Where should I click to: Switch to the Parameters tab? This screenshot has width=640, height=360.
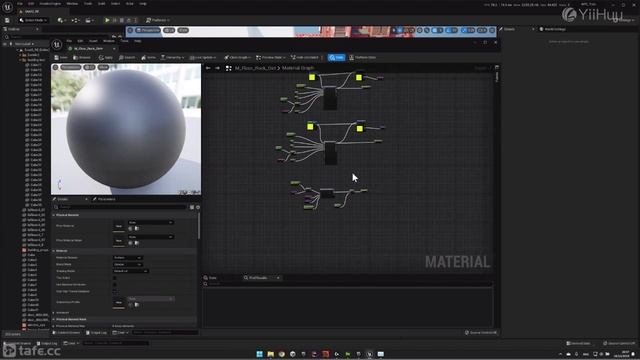click(x=104, y=199)
